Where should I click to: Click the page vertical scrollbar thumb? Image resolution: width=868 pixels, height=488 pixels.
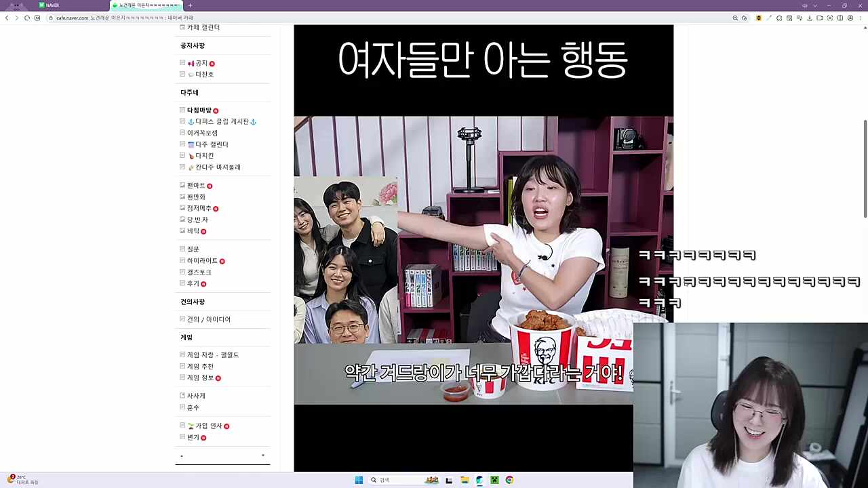click(865, 169)
